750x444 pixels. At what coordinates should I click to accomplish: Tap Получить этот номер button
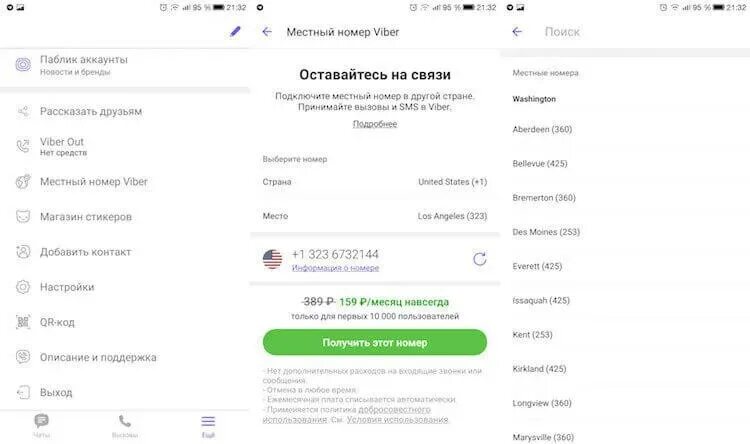[375, 342]
